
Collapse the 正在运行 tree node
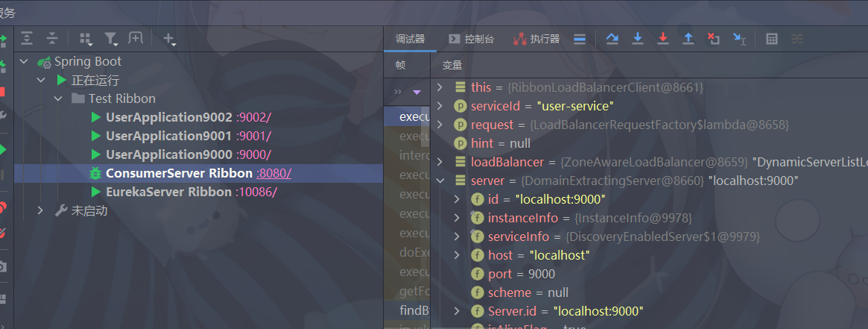[x=41, y=81]
